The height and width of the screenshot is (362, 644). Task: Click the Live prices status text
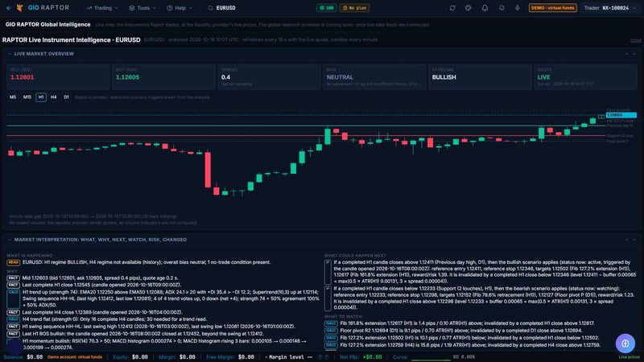629,357
